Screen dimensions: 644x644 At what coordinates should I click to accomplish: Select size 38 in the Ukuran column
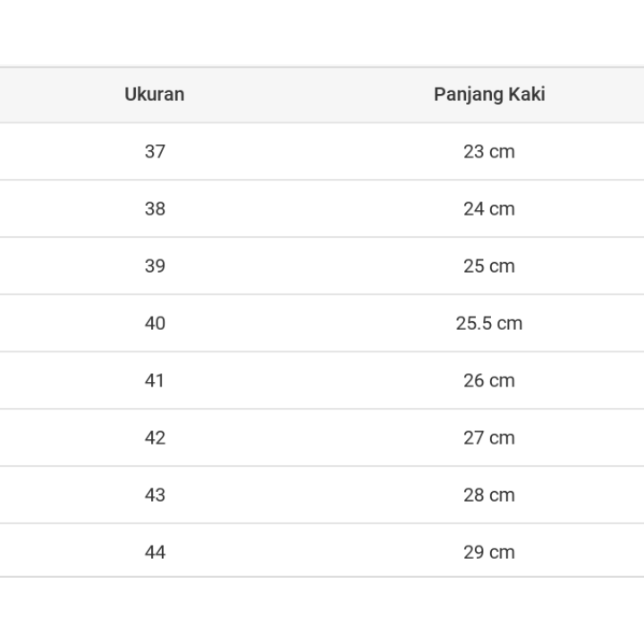[x=155, y=208]
